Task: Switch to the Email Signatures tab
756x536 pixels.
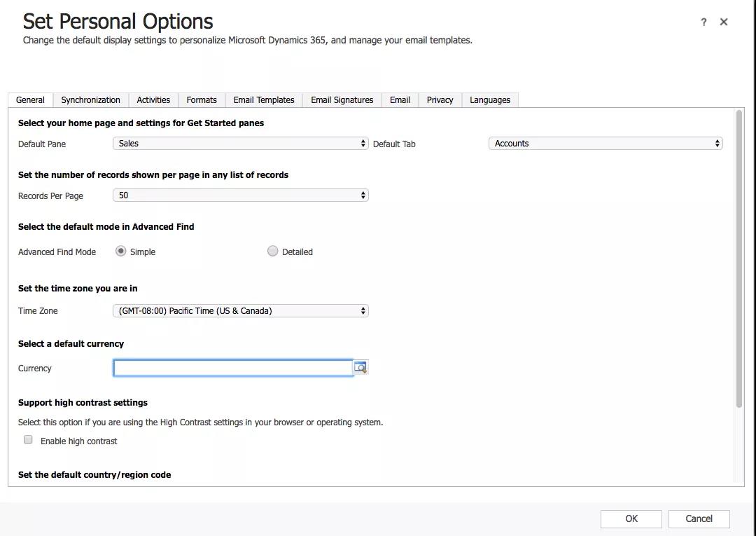Action: coord(342,100)
